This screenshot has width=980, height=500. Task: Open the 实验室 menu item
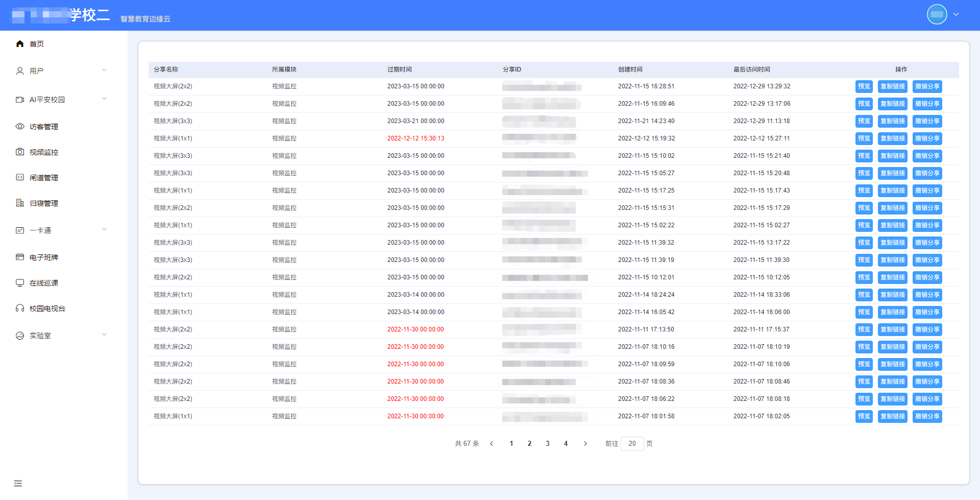[x=40, y=336]
